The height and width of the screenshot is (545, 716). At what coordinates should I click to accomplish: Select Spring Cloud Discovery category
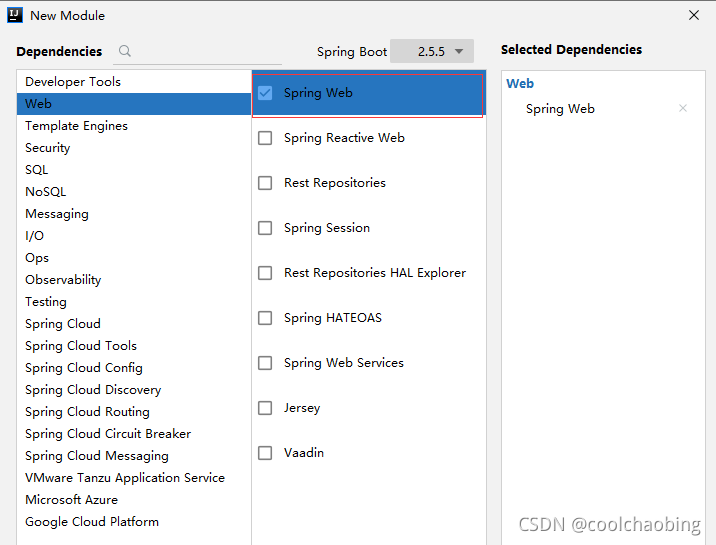coord(134,390)
